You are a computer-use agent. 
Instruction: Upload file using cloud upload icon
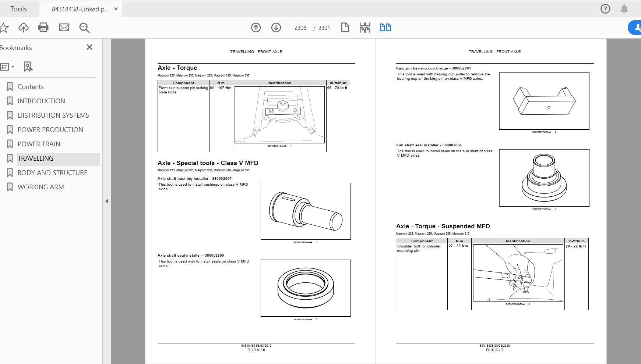24,28
